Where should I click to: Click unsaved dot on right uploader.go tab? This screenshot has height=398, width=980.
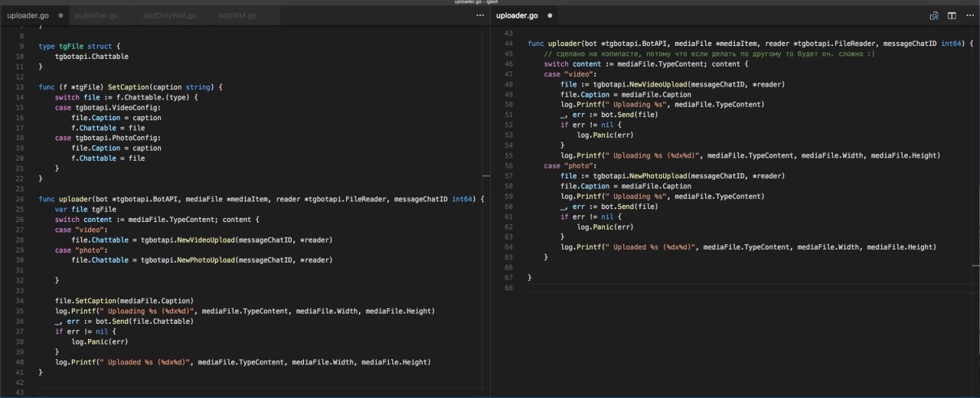click(550, 15)
